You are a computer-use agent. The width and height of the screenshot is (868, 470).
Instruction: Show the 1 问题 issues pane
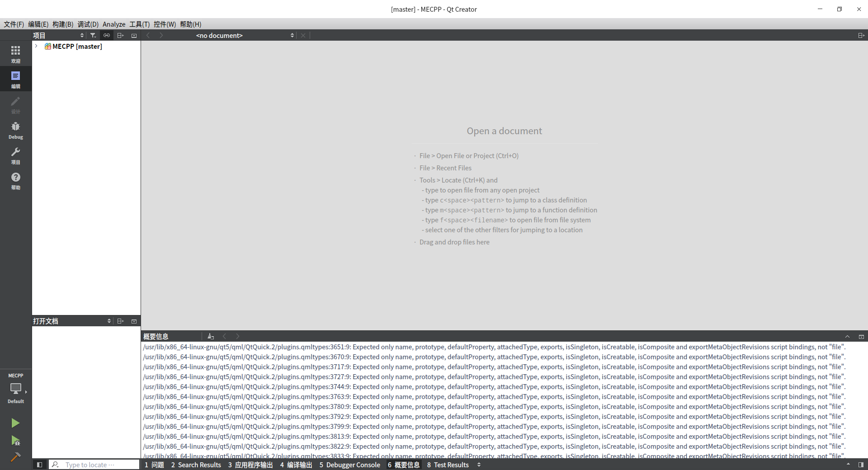[x=154, y=465]
